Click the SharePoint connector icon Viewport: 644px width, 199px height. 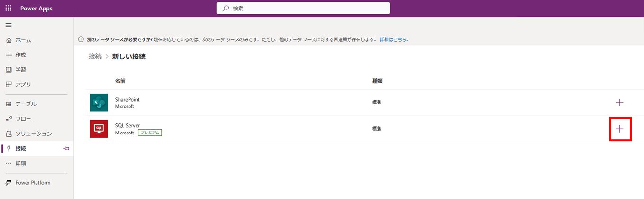[x=99, y=103]
